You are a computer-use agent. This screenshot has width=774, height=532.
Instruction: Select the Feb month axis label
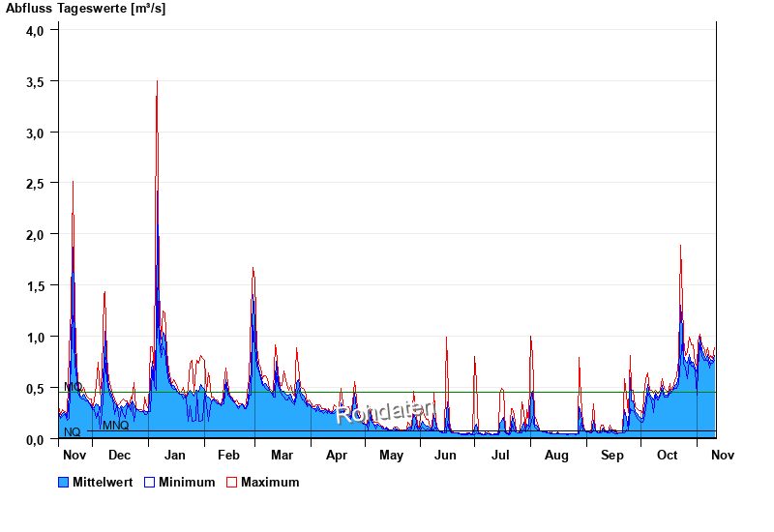pyautogui.click(x=228, y=455)
